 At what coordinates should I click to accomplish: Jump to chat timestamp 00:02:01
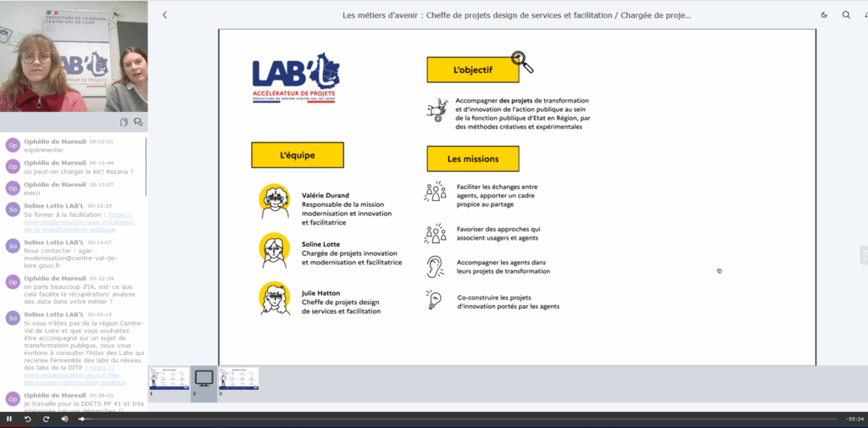click(102, 142)
